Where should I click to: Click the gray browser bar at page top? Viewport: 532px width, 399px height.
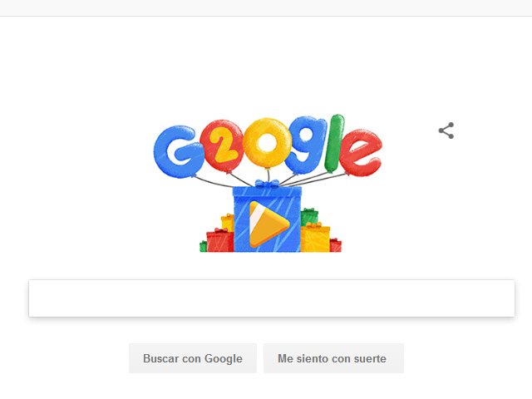266,7
